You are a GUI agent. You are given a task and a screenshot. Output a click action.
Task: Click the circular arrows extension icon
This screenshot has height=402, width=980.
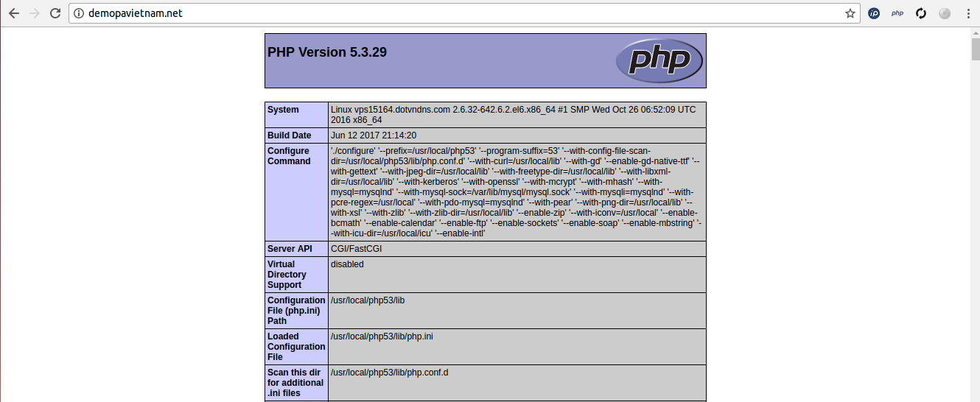(x=920, y=13)
